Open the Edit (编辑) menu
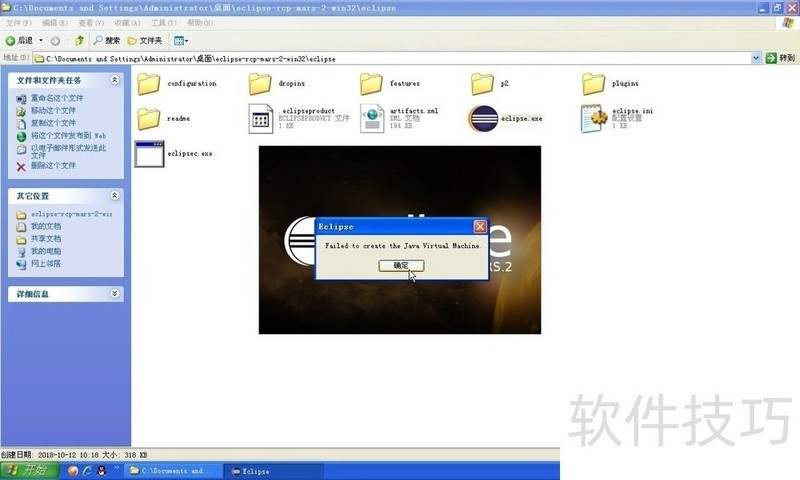The width and height of the screenshot is (800, 480). [55, 23]
